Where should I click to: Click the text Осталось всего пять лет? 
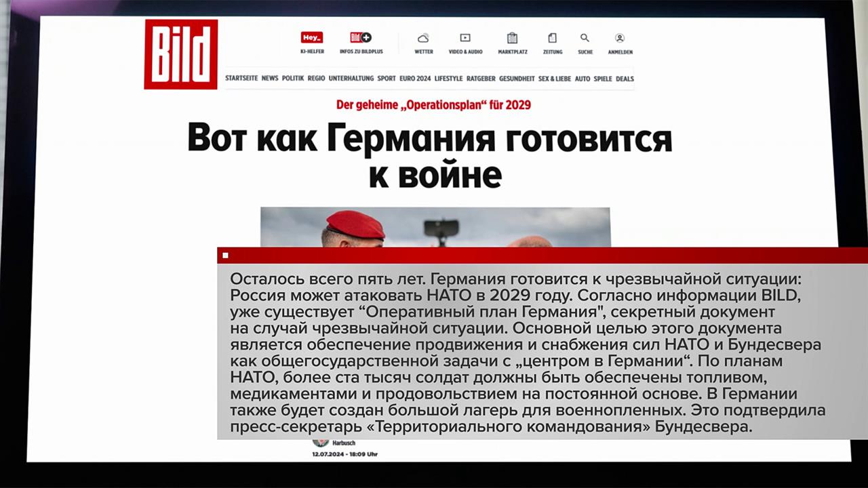click(328, 279)
